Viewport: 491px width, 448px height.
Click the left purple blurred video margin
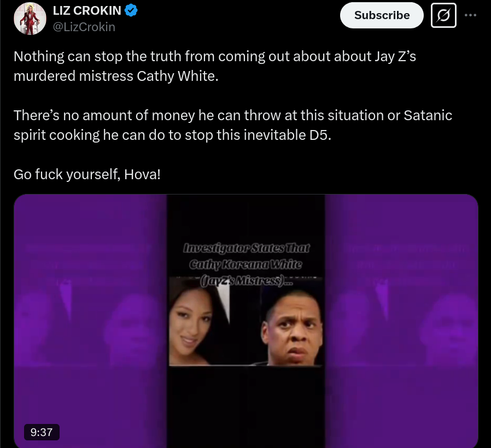(x=90, y=321)
